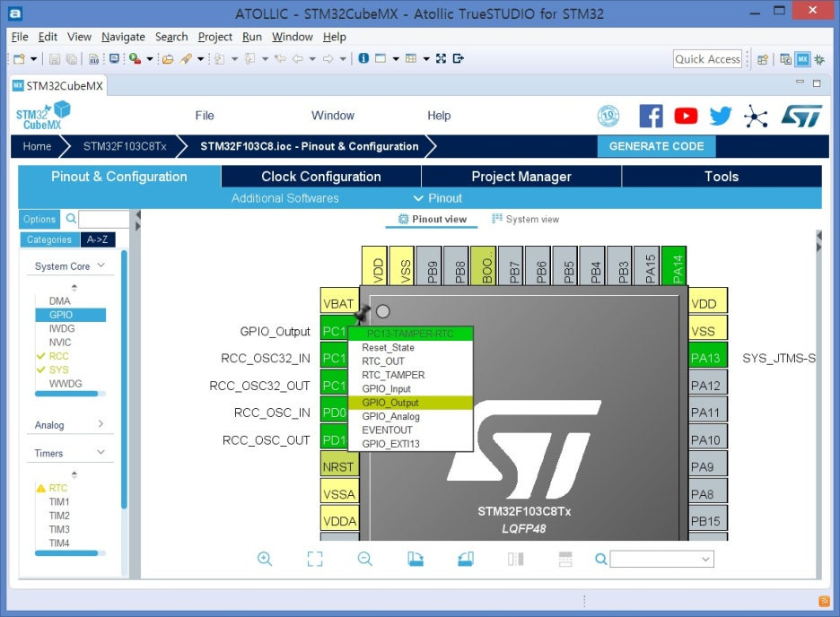Click the Home breadcrumb
This screenshot has height=617, width=840.
click(x=37, y=146)
